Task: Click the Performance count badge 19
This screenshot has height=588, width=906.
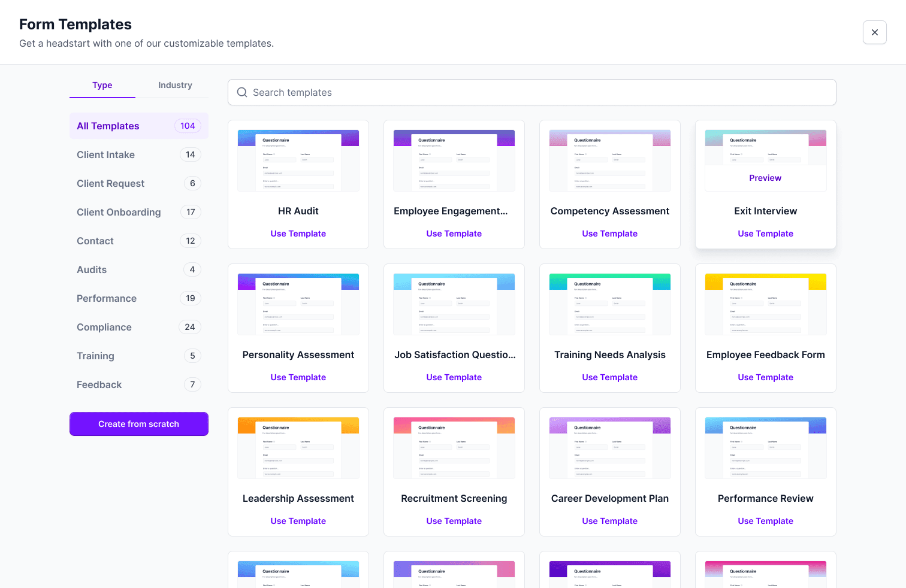Action: (x=191, y=298)
